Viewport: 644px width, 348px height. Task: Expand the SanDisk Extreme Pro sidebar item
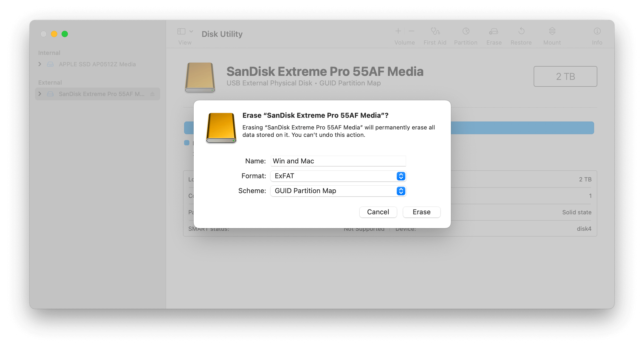(40, 94)
